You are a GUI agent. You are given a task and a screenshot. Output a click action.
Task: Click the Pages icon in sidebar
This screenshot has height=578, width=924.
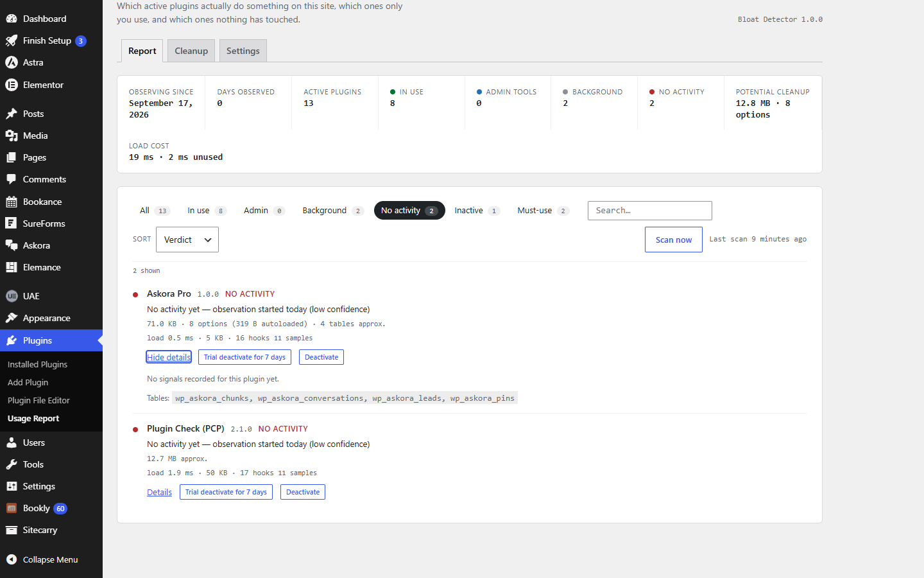12,157
